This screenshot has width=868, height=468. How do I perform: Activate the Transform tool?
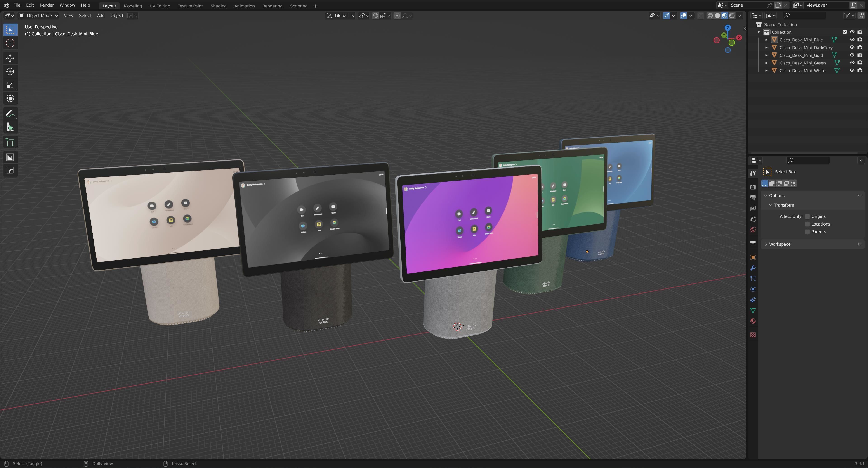click(x=10, y=98)
